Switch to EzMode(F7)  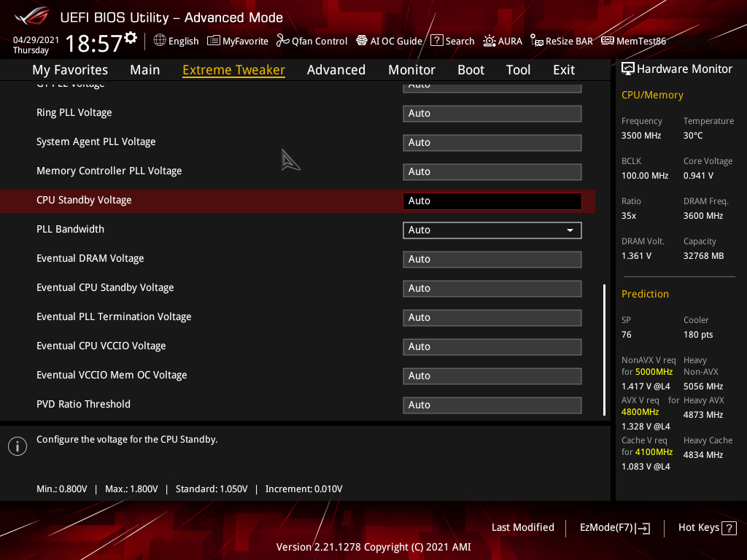[614, 527]
